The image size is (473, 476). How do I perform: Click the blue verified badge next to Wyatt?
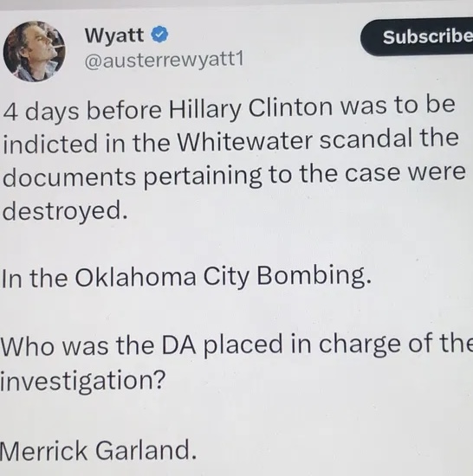tap(159, 35)
